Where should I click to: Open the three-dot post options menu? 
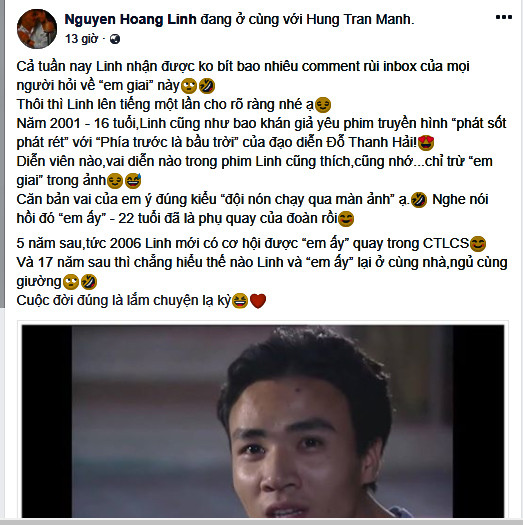[504, 17]
